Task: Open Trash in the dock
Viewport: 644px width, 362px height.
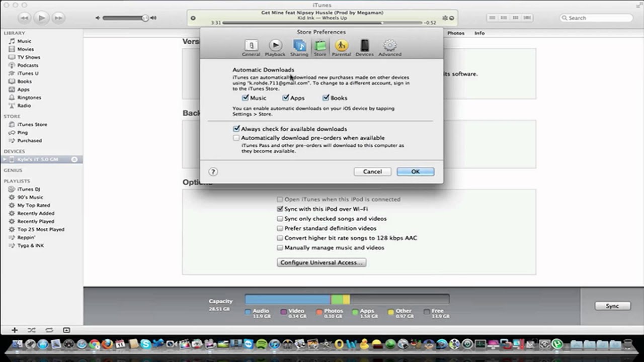Action: [627, 344]
